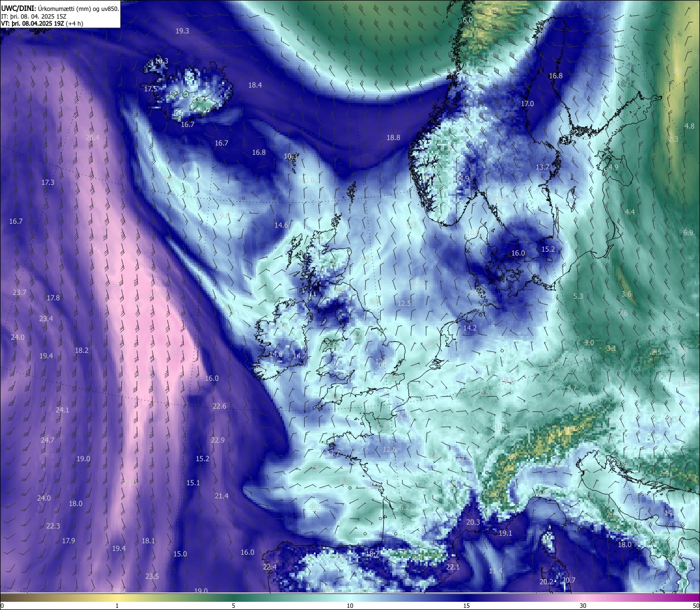Click the 24.1 value in the Atlantic
Screen dimensions: 700x610
click(62, 410)
